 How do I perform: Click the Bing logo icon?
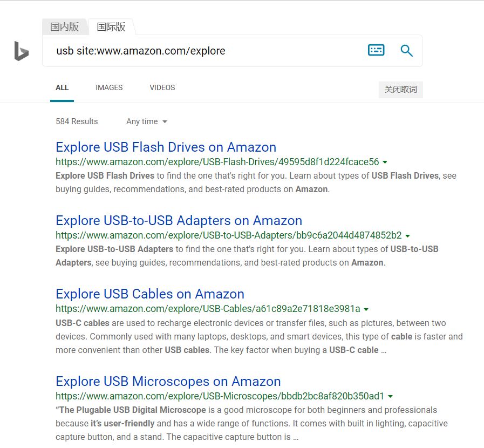21,51
